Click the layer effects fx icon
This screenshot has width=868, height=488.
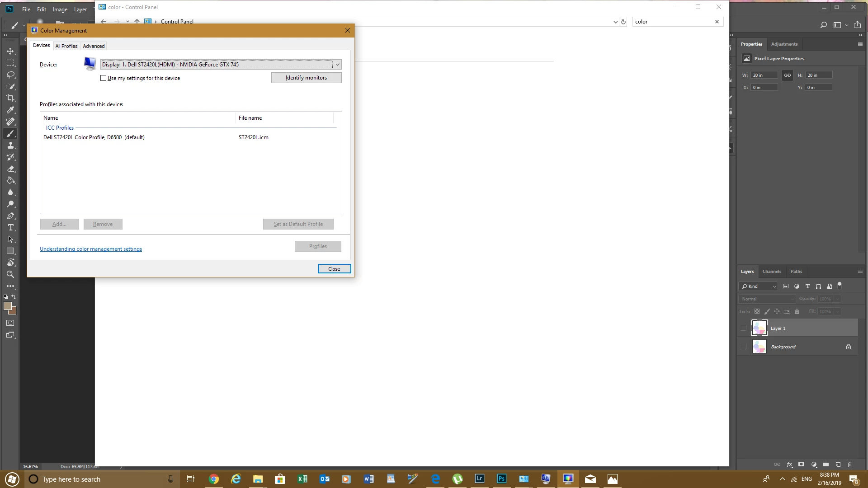[x=789, y=465]
